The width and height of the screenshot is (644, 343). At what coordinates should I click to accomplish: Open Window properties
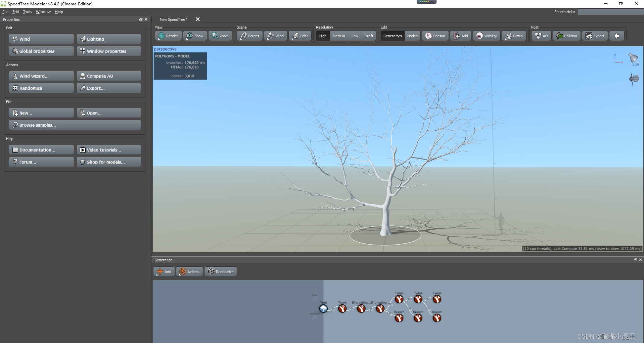click(x=109, y=51)
